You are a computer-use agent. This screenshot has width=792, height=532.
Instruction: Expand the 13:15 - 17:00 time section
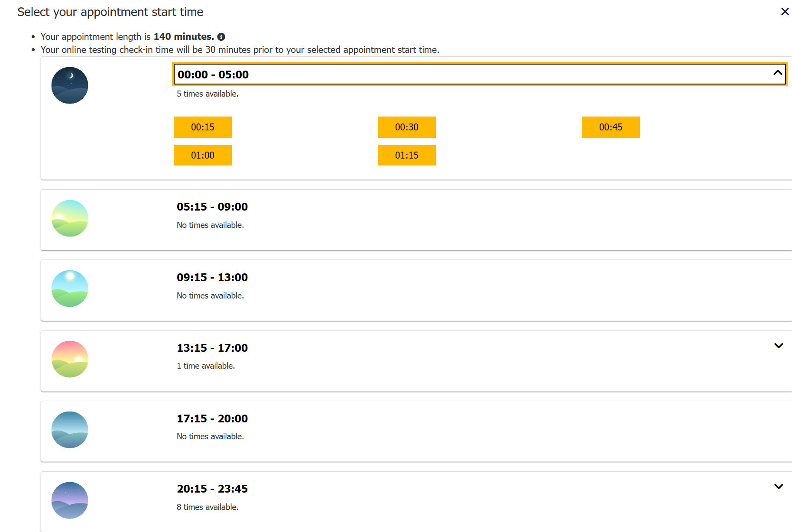[779, 346]
